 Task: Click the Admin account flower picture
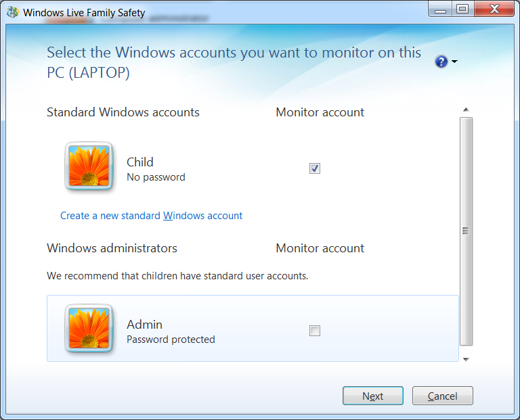point(89,328)
